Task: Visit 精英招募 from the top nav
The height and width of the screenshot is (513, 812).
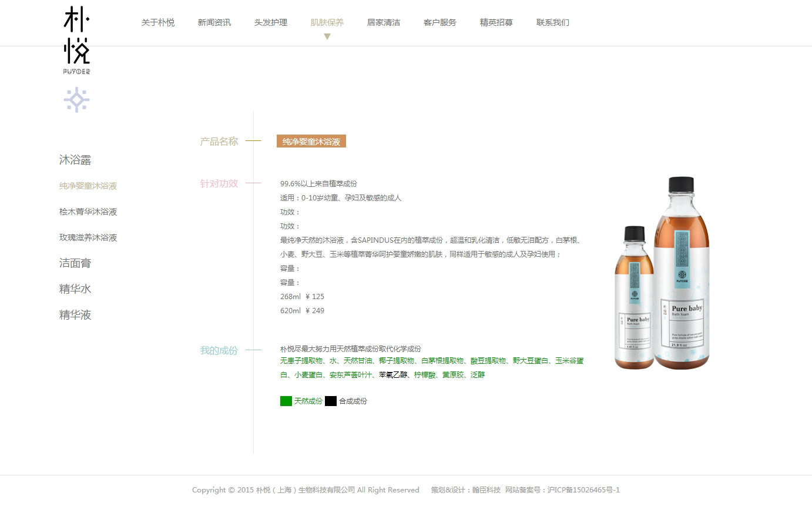Action: coord(496,22)
